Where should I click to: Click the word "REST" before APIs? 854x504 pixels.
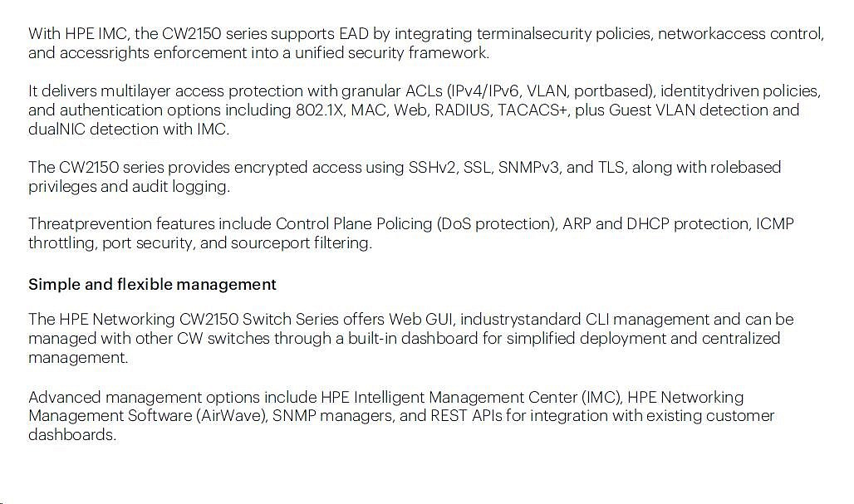(449, 416)
